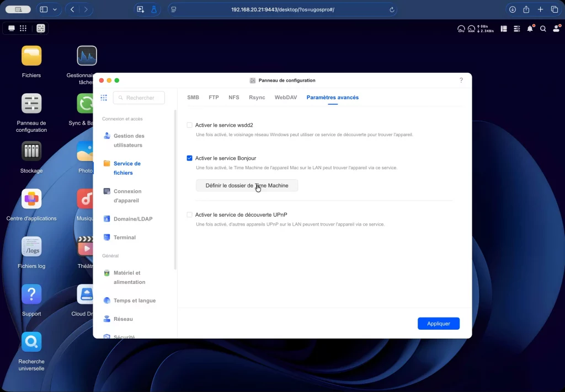This screenshot has width=565, height=392.
Task: Click the help question mark icon
Action: click(x=461, y=80)
